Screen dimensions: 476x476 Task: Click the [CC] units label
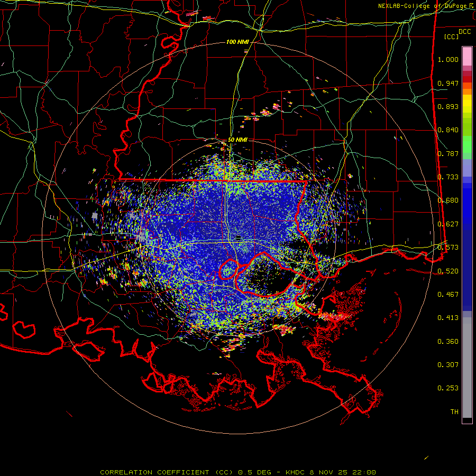click(x=451, y=36)
